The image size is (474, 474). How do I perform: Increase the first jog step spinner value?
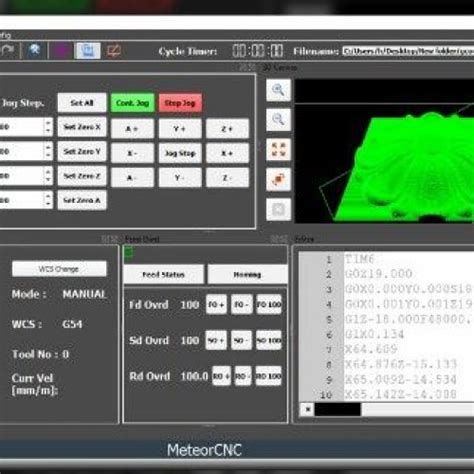(48, 123)
